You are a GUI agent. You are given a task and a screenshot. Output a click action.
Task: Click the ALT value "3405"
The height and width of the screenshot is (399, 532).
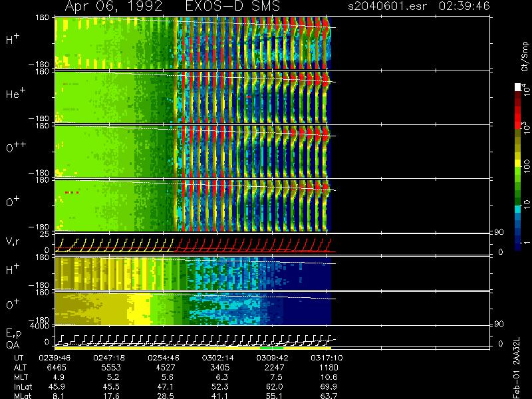(220, 368)
